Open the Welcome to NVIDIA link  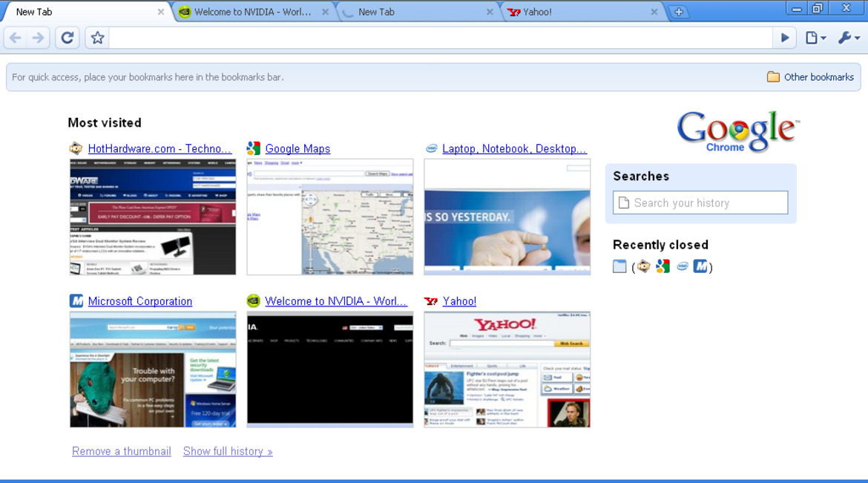click(x=336, y=300)
